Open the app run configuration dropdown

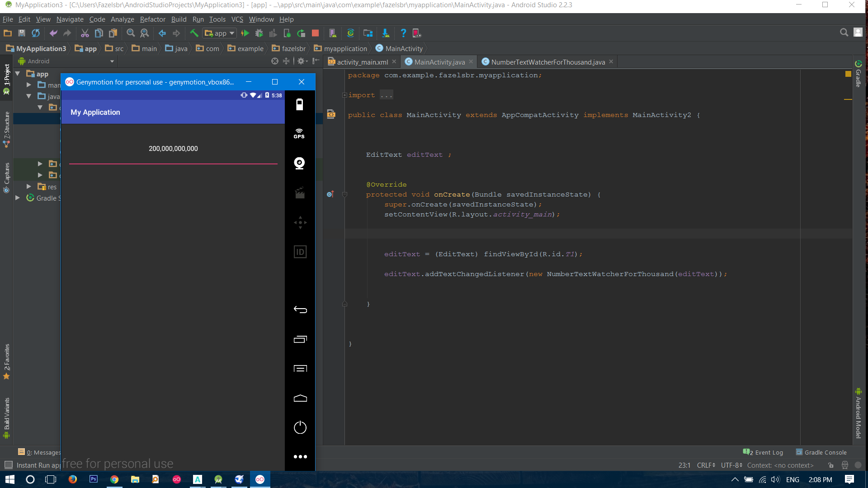coord(220,33)
